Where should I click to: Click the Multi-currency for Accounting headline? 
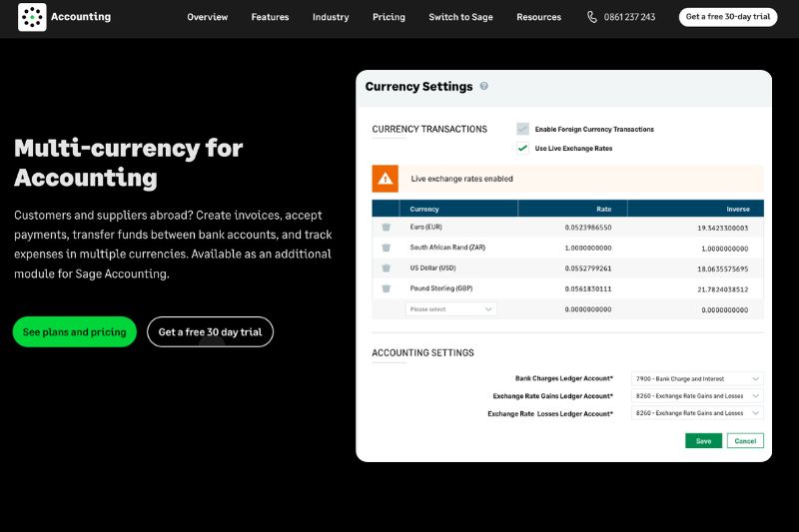coord(129,163)
